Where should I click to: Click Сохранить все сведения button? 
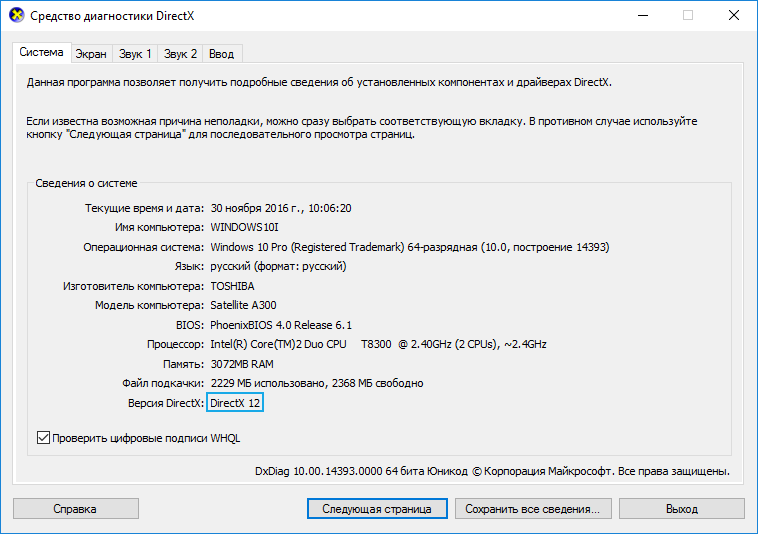(x=531, y=509)
